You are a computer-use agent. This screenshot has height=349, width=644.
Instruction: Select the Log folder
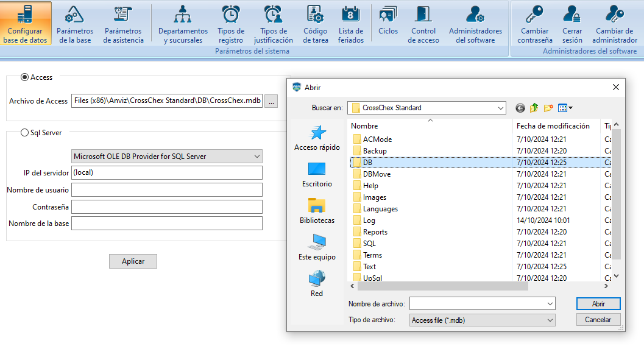coord(364,220)
